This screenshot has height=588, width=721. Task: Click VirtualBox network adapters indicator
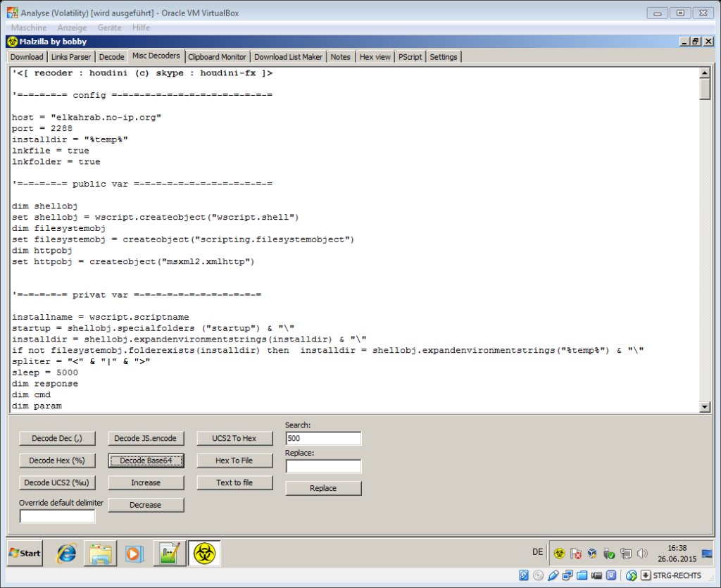click(x=568, y=575)
